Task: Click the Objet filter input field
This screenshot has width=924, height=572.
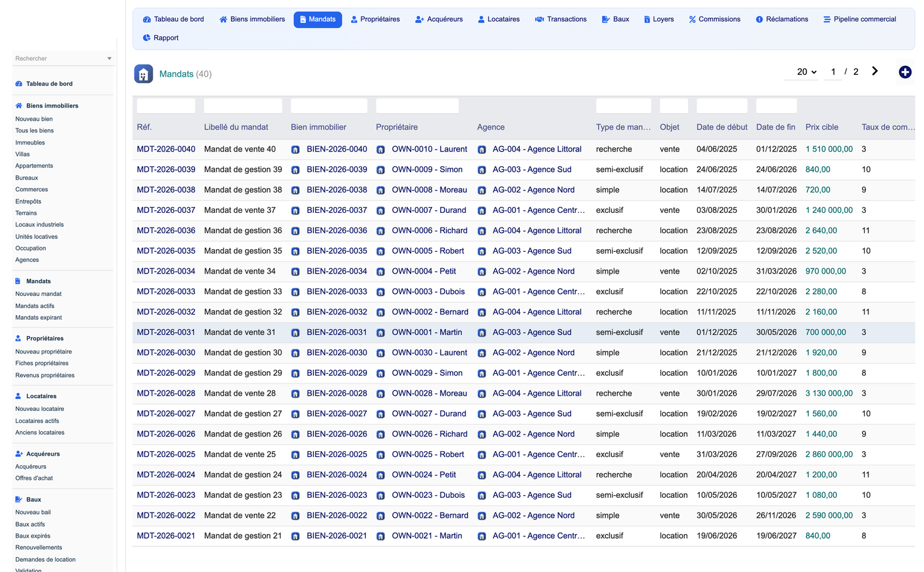Action: pyautogui.click(x=674, y=106)
